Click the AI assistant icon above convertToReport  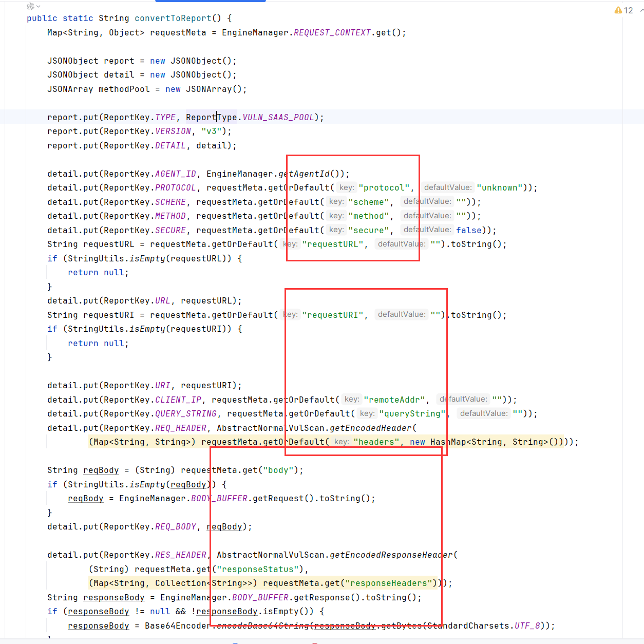coord(30,7)
